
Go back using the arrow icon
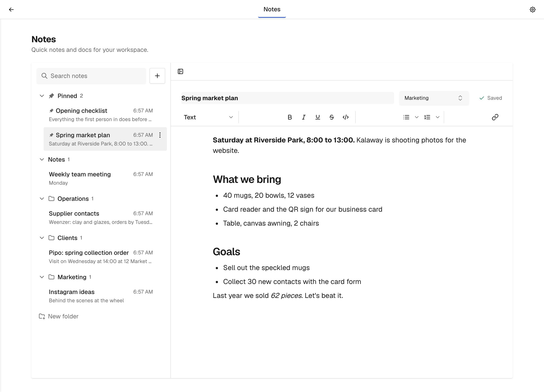[11, 10]
